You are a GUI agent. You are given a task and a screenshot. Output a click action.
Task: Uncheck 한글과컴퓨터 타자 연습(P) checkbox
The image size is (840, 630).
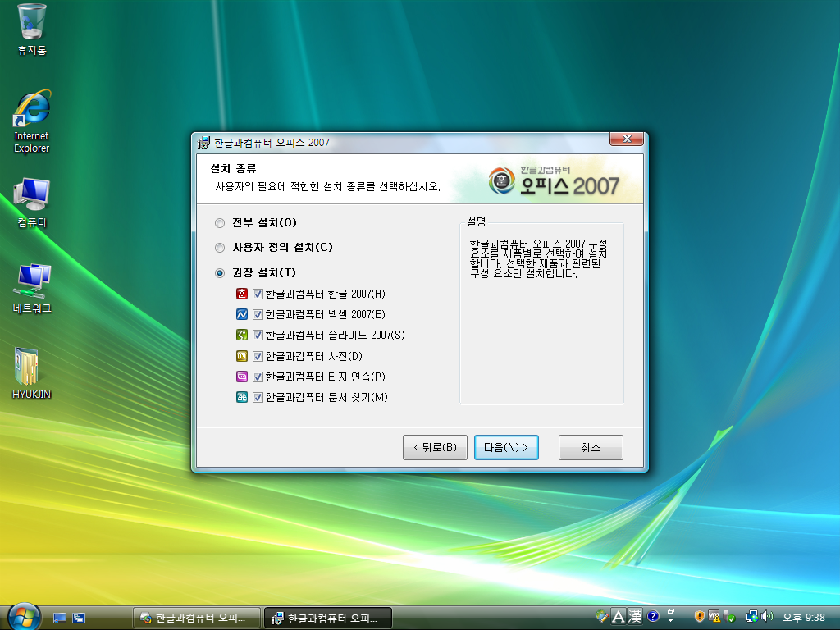click(x=258, y=377)
